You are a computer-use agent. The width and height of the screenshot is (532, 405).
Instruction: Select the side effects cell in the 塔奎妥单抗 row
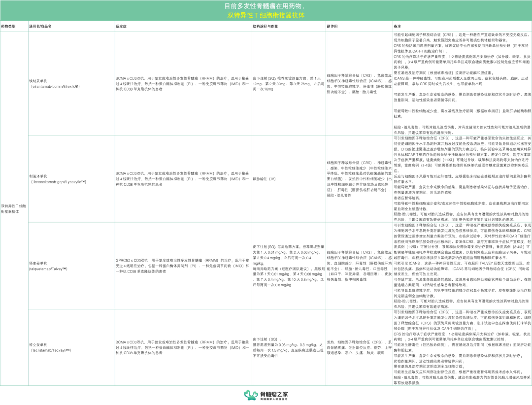pyautogui.click(x=359, y=266)
